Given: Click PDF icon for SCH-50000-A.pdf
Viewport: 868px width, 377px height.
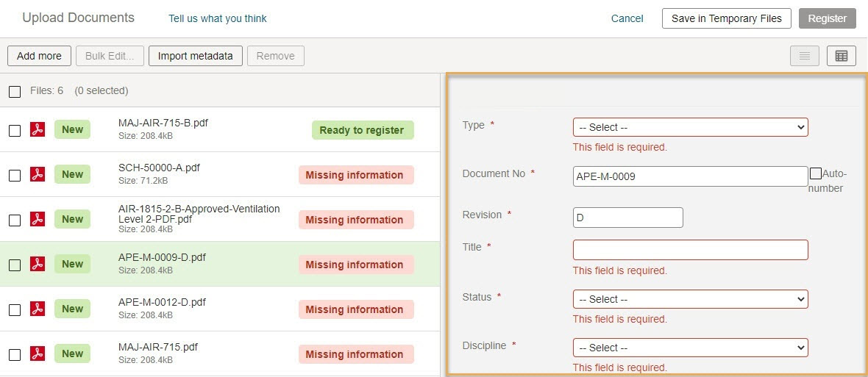Looking at the screenshot, I should (37, 175).
